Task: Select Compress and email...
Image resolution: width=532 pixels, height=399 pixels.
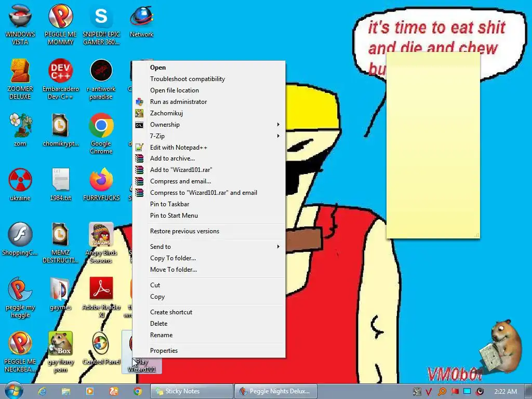Action: pos(209,181)
